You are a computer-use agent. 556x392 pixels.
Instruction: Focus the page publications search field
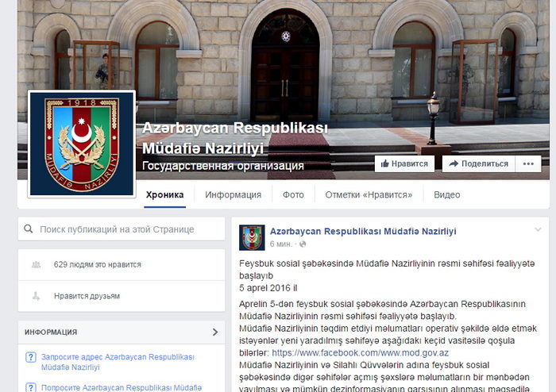coord(122,229)
